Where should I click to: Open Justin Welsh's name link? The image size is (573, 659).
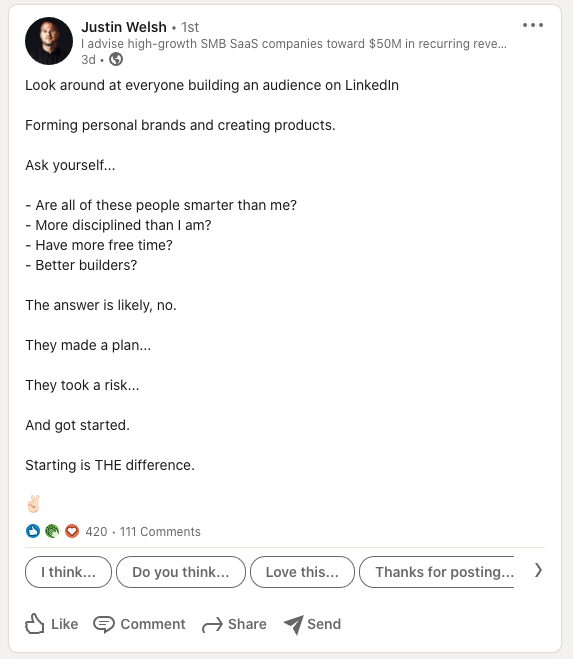point(124,27)
